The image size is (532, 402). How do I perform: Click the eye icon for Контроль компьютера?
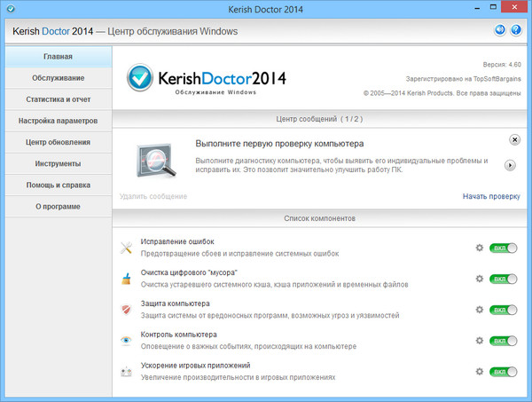pos(126,340)
